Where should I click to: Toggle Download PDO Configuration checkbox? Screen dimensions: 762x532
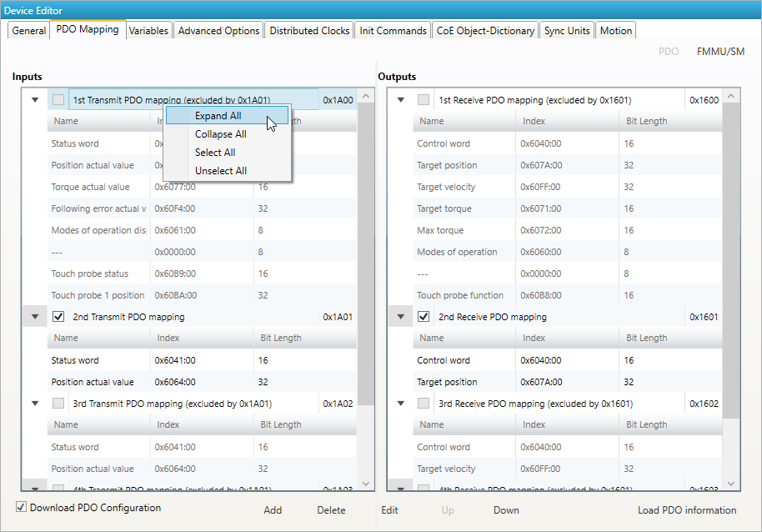22,507
